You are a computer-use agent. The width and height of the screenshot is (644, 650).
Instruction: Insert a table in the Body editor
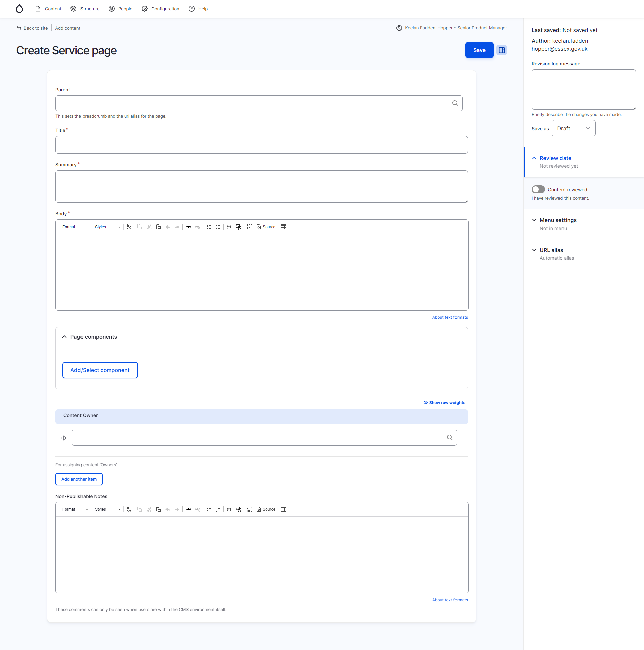tap(283, 227)
